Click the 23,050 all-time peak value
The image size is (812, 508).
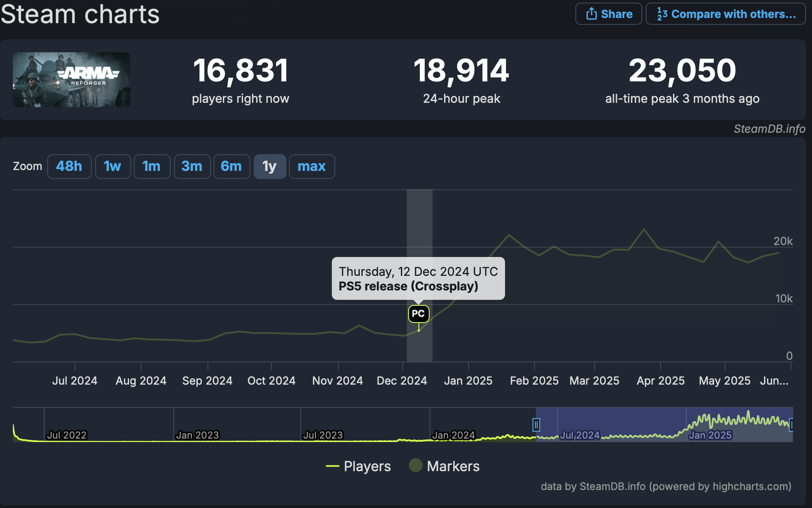(x=682, y=70)
